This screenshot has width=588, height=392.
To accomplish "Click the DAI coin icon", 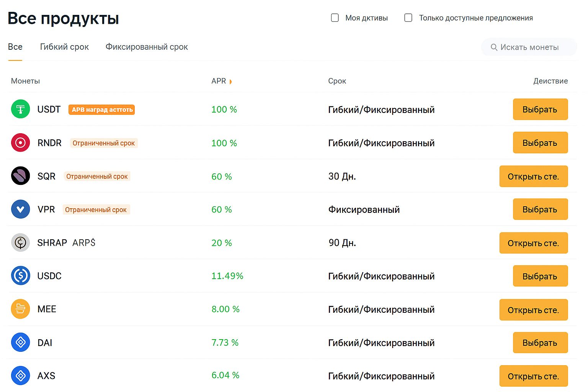I will tap(21, 342).
